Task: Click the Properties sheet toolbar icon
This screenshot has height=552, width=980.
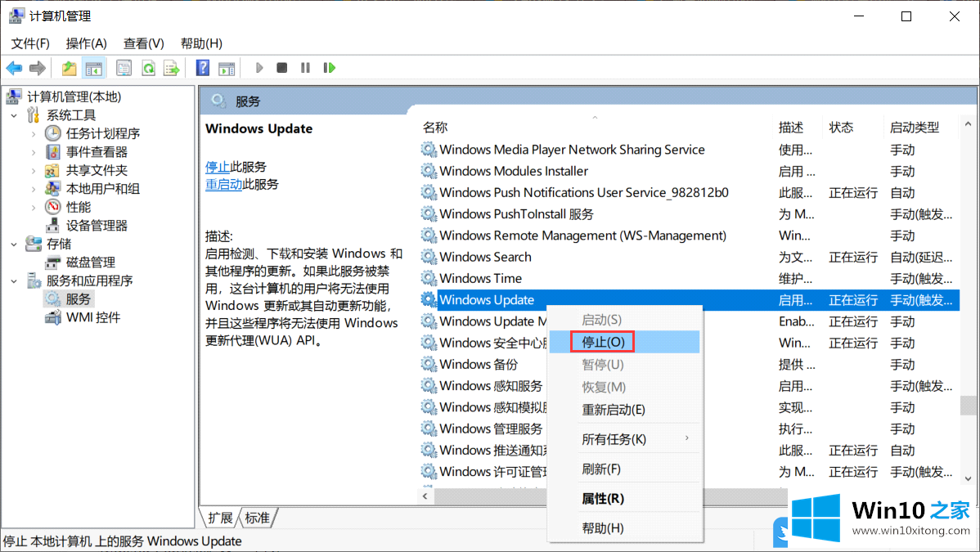Action: coord(124,68)
